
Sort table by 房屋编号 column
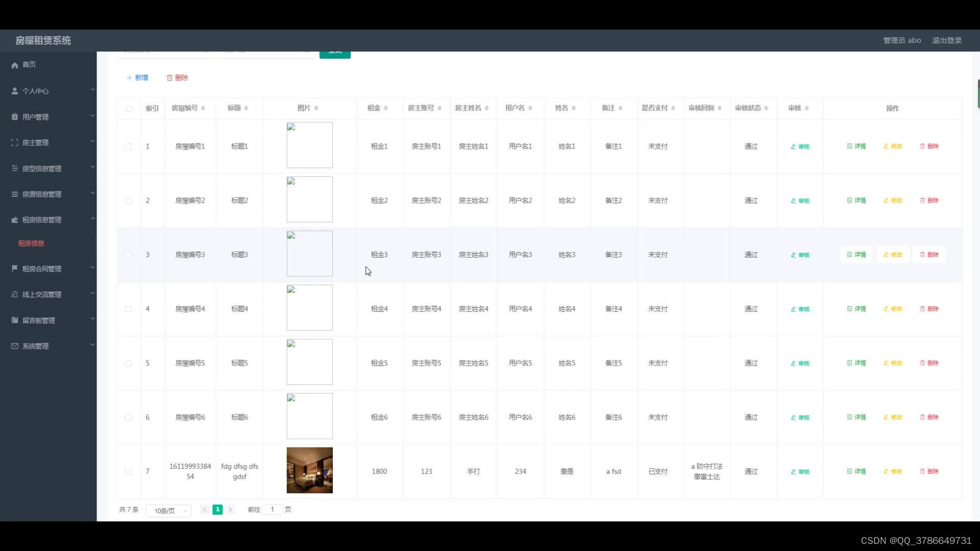[203, 108]
